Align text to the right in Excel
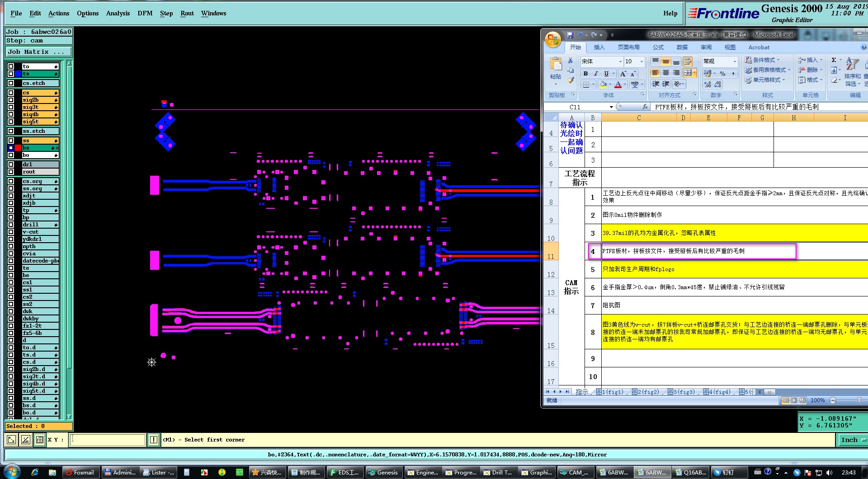 pyautogui.click(x=676, y=73)
